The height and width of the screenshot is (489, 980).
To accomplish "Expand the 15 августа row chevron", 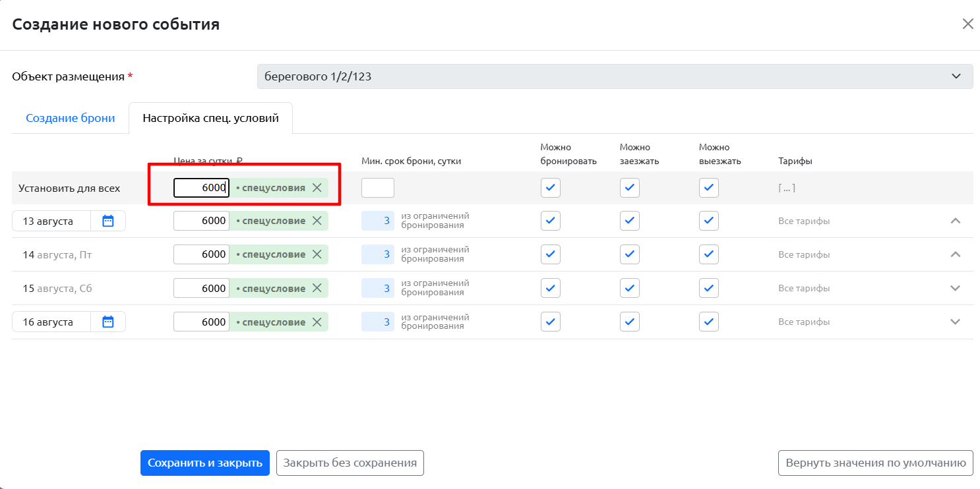I will pos(955,288).
